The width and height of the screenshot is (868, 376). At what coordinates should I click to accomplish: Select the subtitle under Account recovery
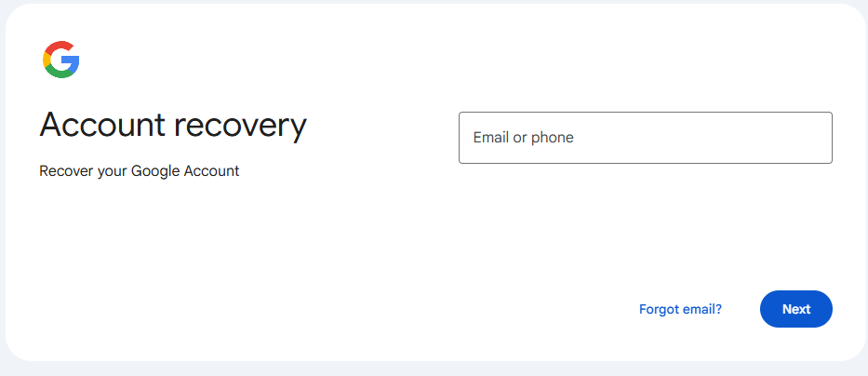140,171
